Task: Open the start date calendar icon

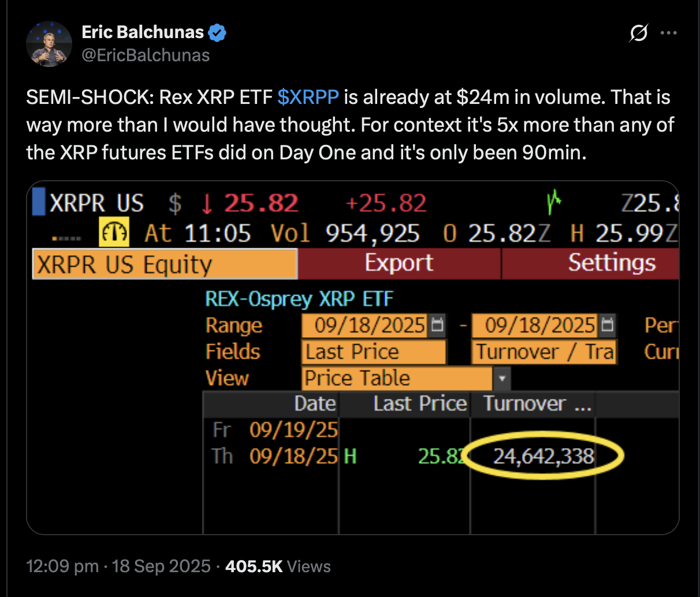Action: (438, 326)
